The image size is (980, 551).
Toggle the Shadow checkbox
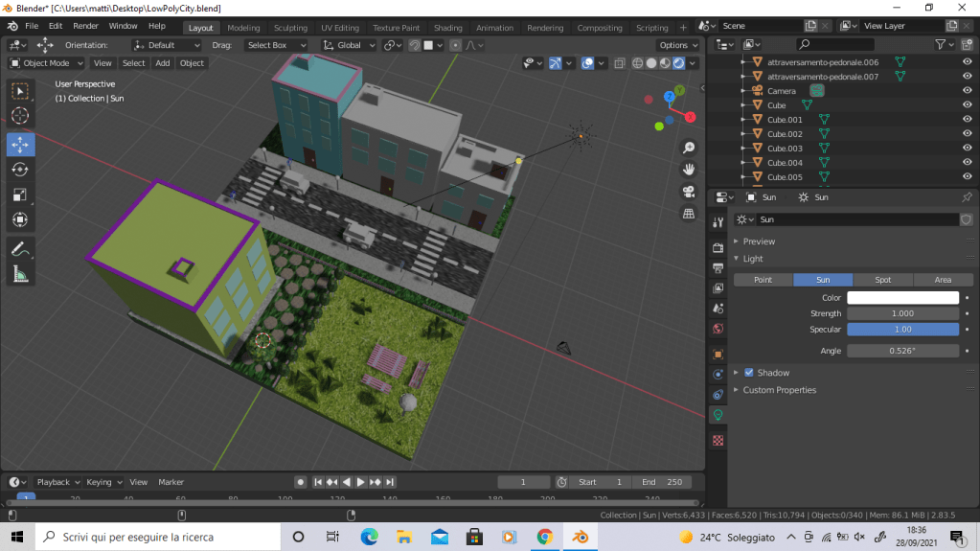point(749,373)
